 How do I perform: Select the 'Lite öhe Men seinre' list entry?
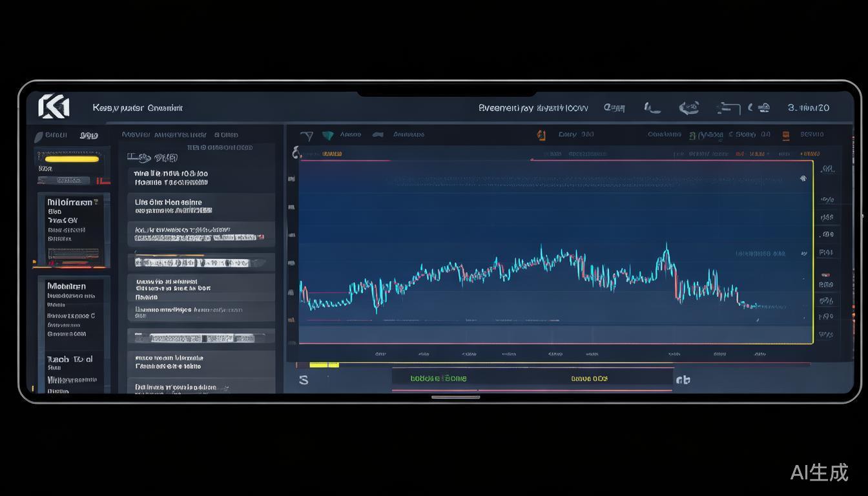click(x=169, y=205)
